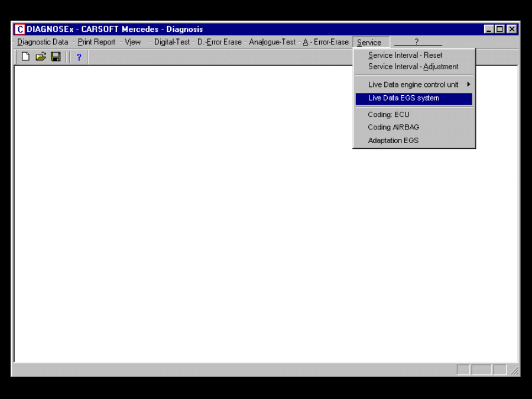Viewport: 532px width, 399px height.
Task: Open the D.-Error Erase menu
Action: click(219, 42)
